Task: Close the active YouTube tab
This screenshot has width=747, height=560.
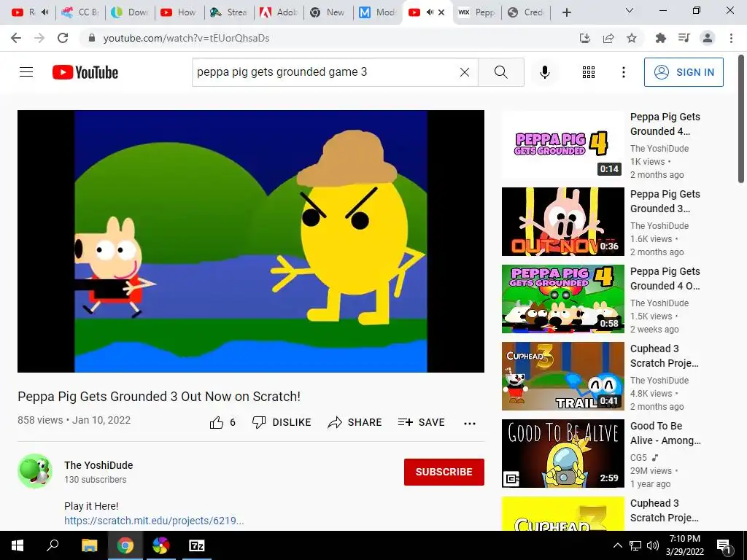Action: click(441, 12)
